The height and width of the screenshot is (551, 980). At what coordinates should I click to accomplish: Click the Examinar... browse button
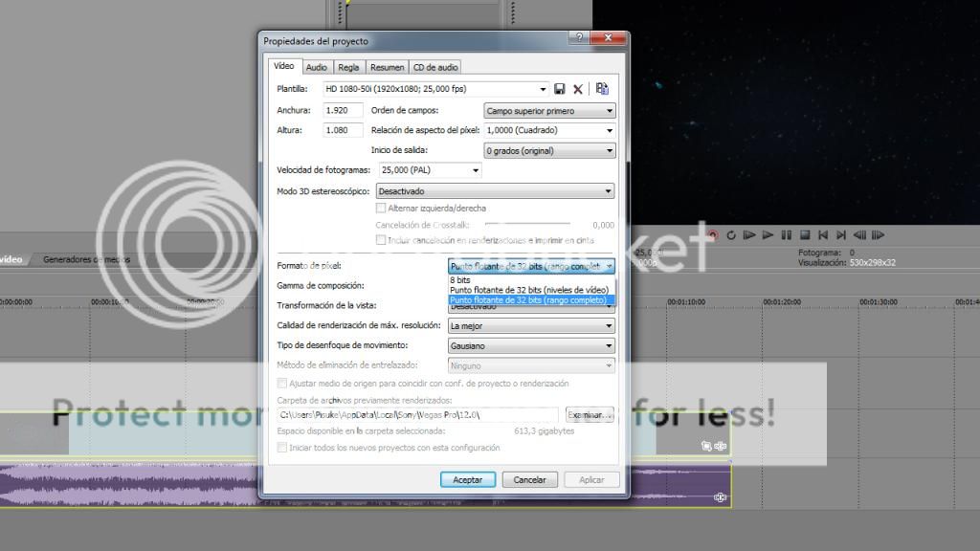click(x=590, y=415)
